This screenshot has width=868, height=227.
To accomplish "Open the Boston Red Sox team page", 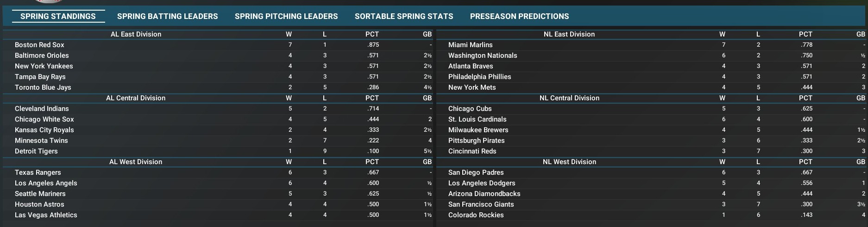I will click(39, 45).
